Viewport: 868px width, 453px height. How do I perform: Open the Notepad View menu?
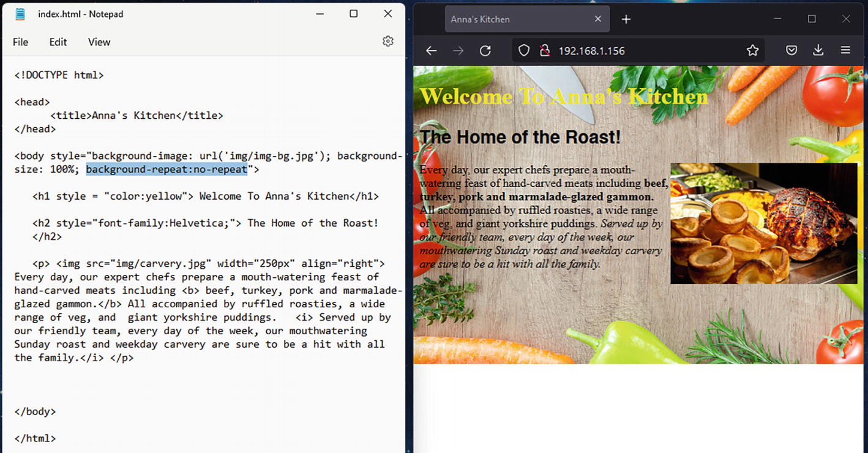[x=99, y=42]
